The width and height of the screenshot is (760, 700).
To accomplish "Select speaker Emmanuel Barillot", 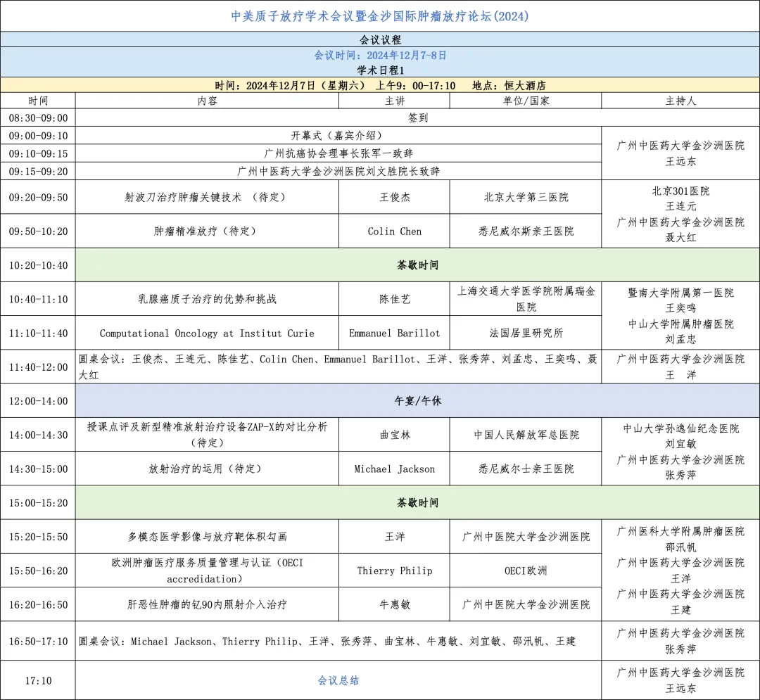I will point(395,333).
